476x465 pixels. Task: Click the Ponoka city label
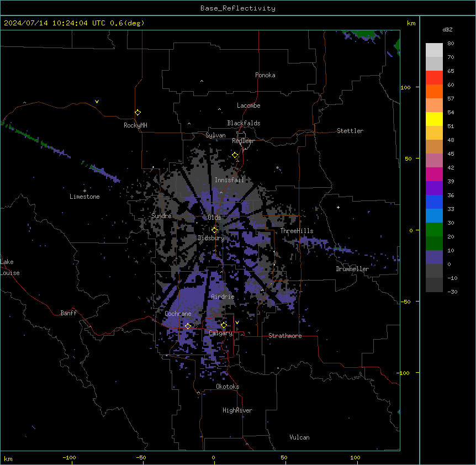pos(265,75)
